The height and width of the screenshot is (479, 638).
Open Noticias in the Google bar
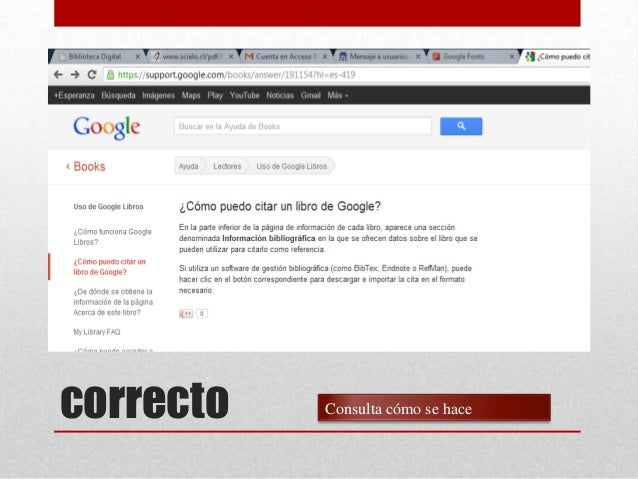[280, 96]
